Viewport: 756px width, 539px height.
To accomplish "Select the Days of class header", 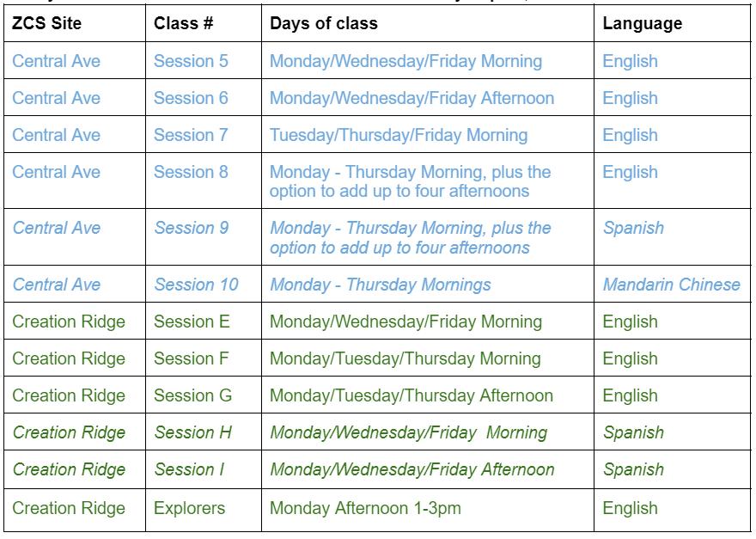I will [x=324, y=23].
